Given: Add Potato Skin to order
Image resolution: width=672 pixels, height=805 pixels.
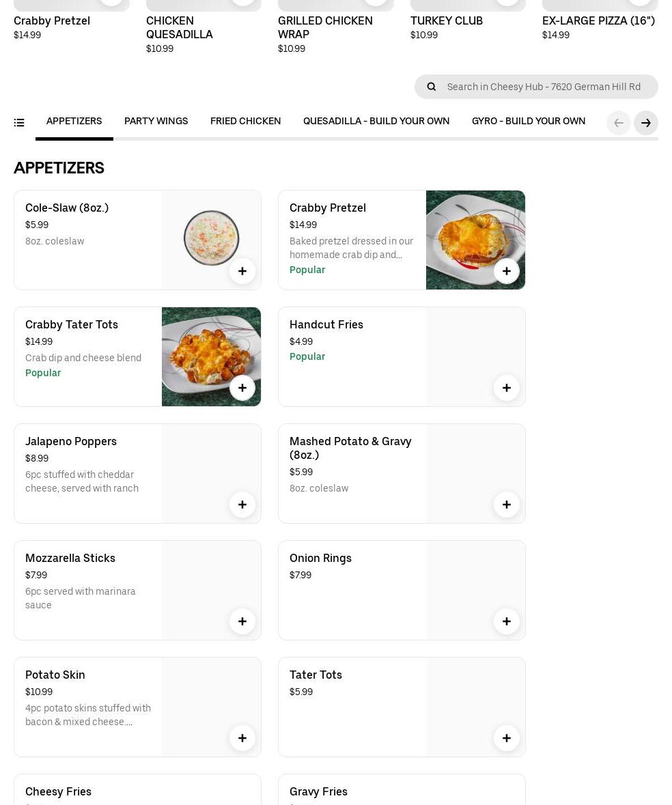Looking at the screenshot, I should click(242, 738).
